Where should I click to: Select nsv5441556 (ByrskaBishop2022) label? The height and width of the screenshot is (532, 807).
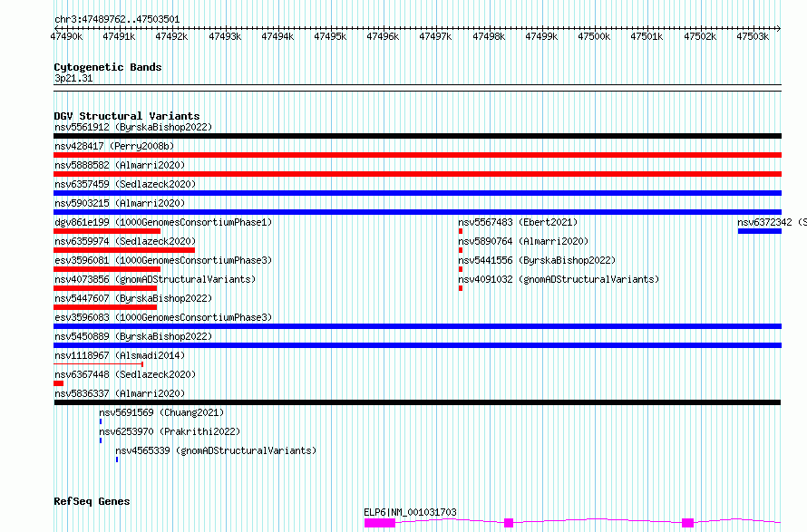537,260
